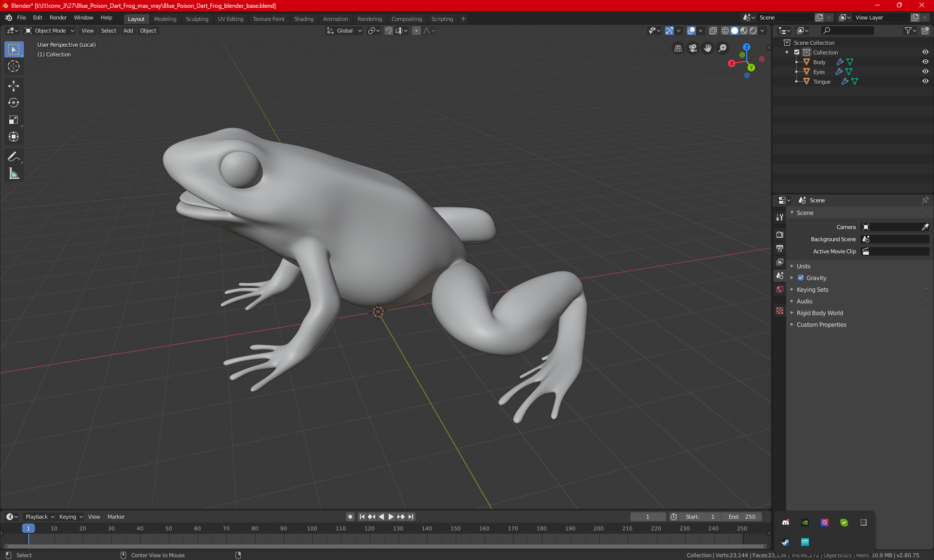
Task: Uncheck the Gravity checkbox
Action: [801, 278]
